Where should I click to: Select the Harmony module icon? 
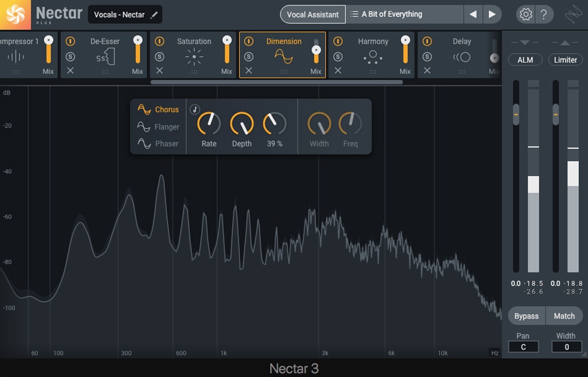(x=373, y=57)
